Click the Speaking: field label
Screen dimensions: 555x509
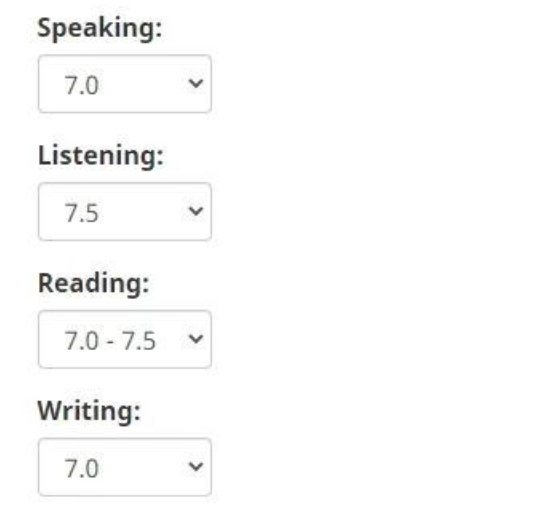coord(100,28)
